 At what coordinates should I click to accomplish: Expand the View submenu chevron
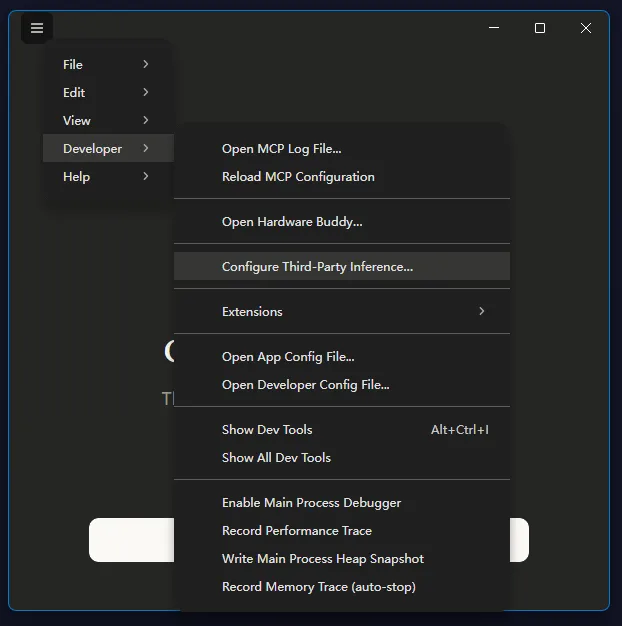pyautogui.click(x=146, y=120)
